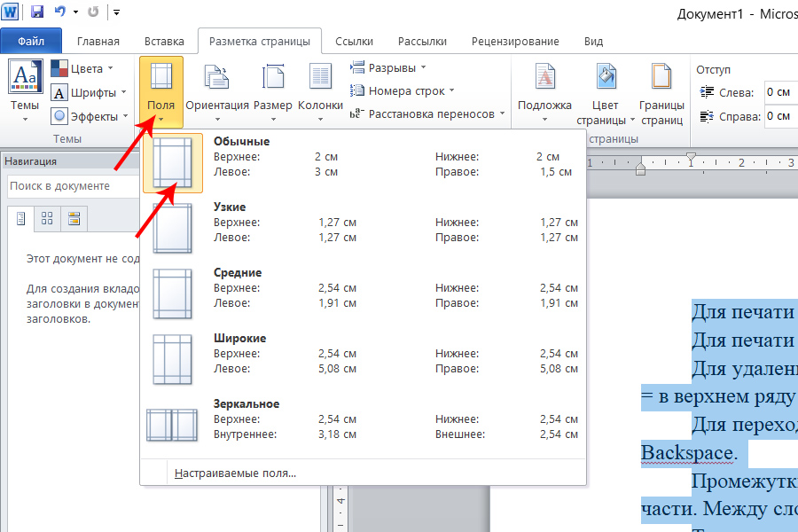This screenshot has width=798, height=532.
Task: Click the document search field in Навигация
Action: coord(71,186)
